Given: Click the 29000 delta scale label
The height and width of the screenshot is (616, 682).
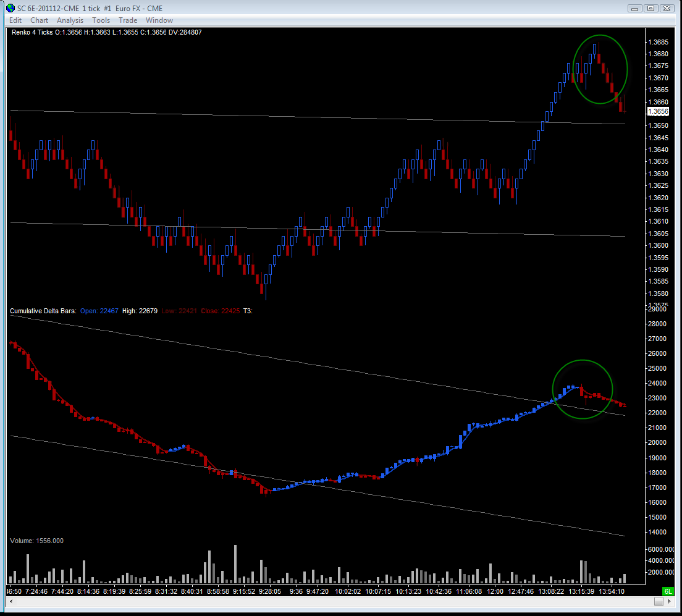Looking at the screenshot, I should [657, 309].
